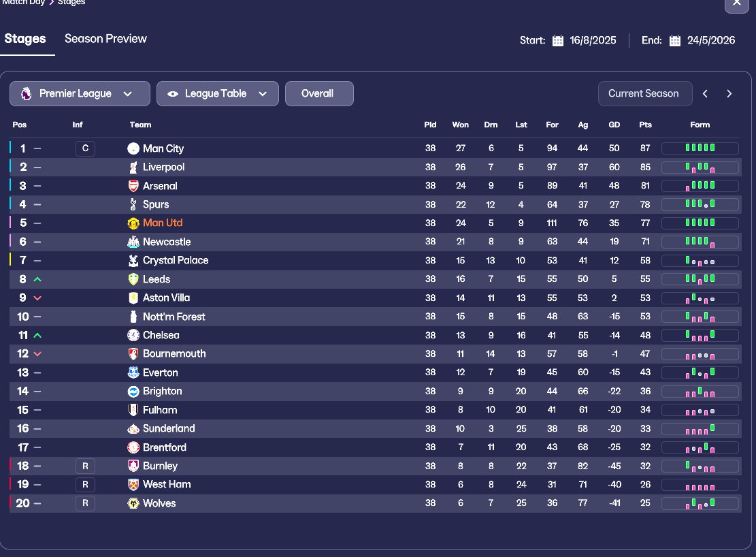The width and height of the screenshot is (756, 557).
Task: Click the Wolves club badge
Action: [x=133, y=503]
